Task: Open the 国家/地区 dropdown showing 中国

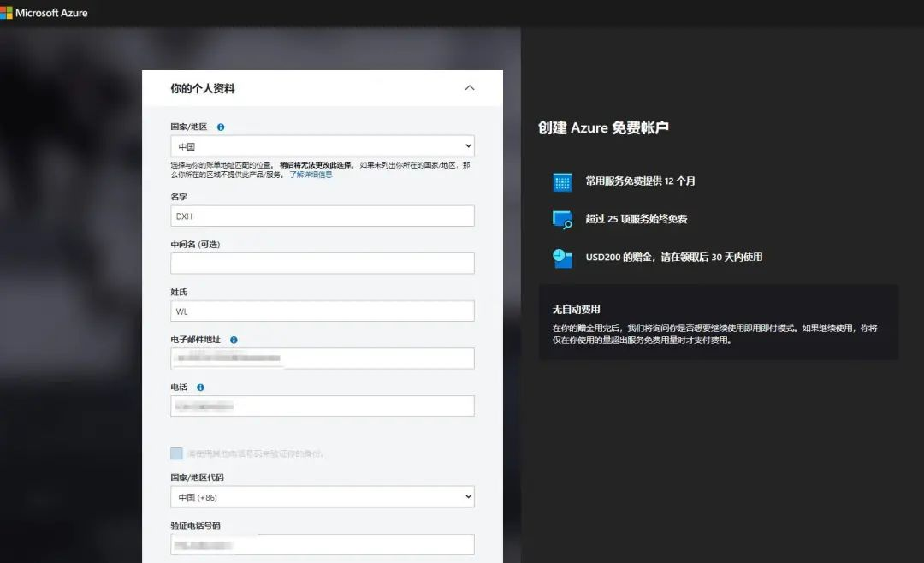Action: click(x=323, y=146)
